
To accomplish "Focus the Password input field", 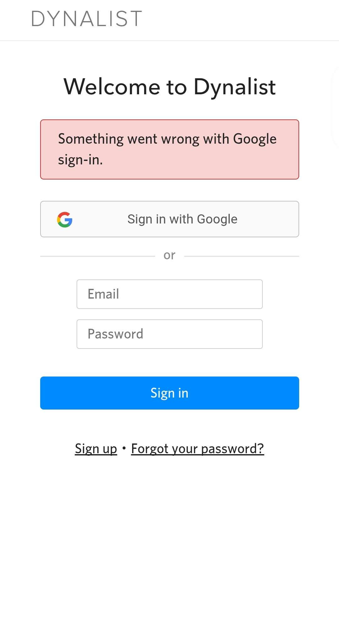I will (169, 334).
